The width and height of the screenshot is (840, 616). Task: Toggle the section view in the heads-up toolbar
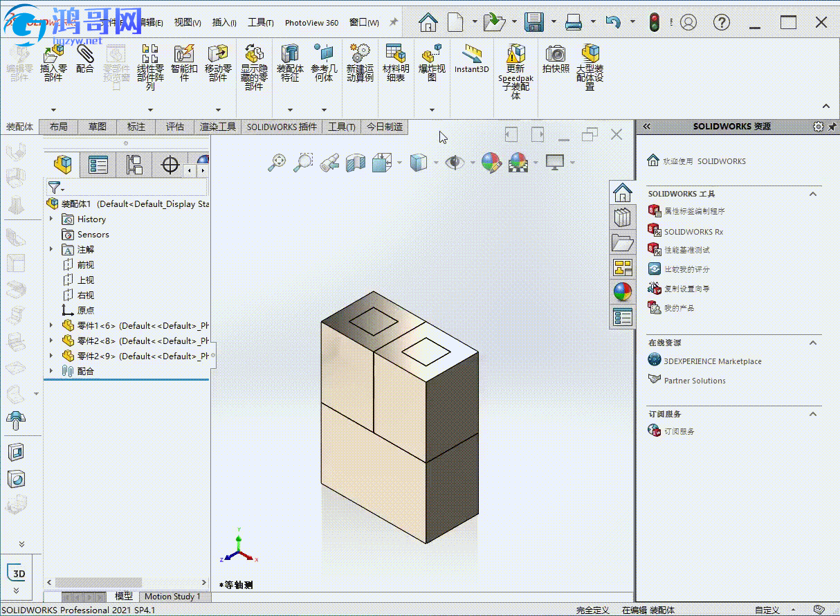(x=355, y=162)
